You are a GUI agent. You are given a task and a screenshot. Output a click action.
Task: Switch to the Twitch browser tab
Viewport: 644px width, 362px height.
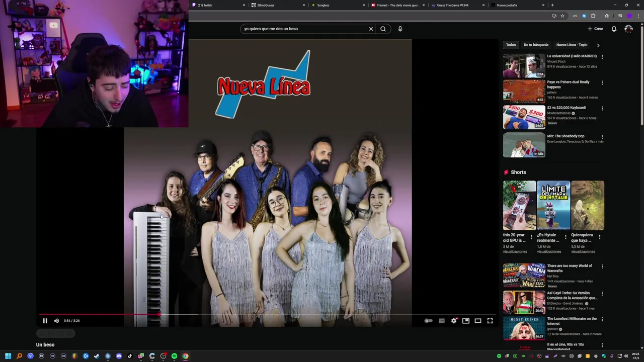coord(217,5)
